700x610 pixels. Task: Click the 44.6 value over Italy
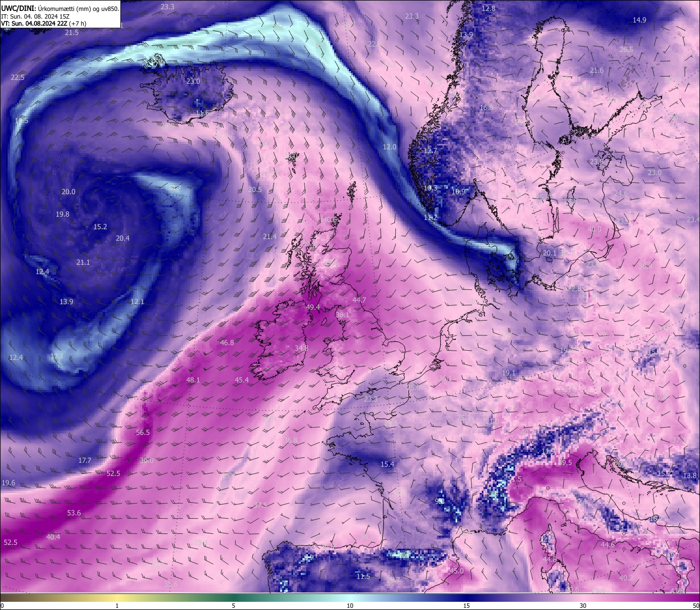(x=608, y=545)
